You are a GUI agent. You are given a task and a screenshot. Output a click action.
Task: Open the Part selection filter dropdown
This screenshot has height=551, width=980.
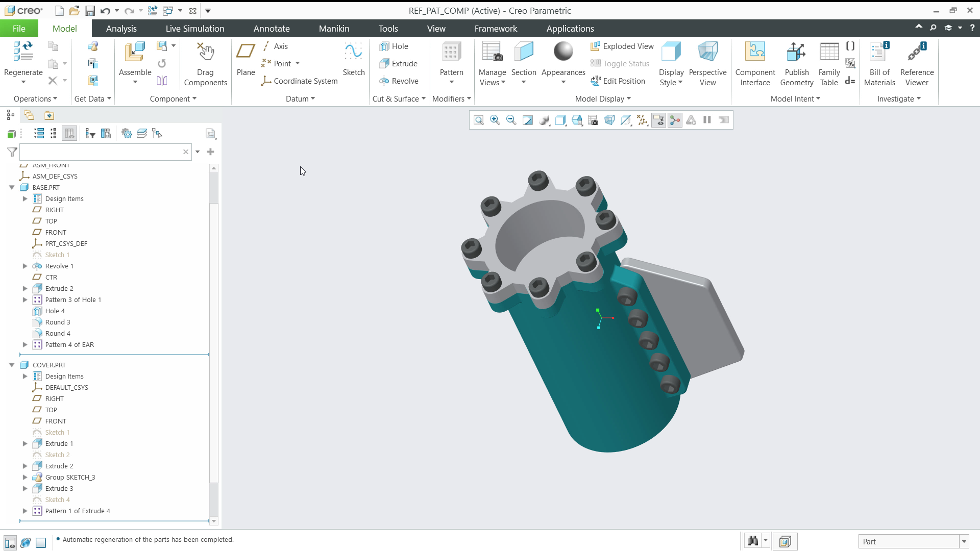(x=964, y=542)
